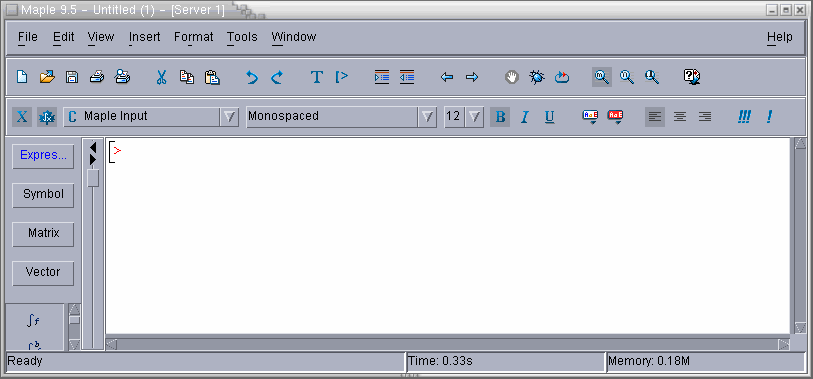Open the File menu
This screenshot has height=379, width=813.
coord(28,37)
